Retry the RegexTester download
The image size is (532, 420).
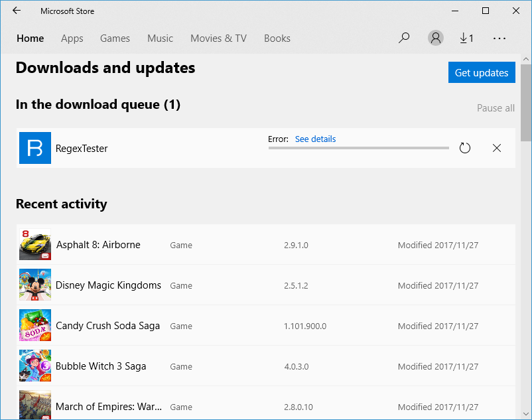pyautogui.click(x=465, y=148)
